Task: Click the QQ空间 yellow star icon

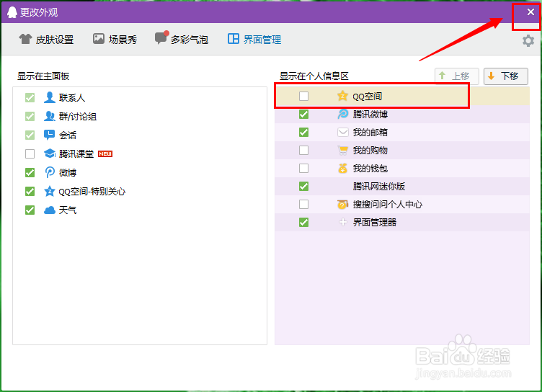Action: (x=342, y=96)
